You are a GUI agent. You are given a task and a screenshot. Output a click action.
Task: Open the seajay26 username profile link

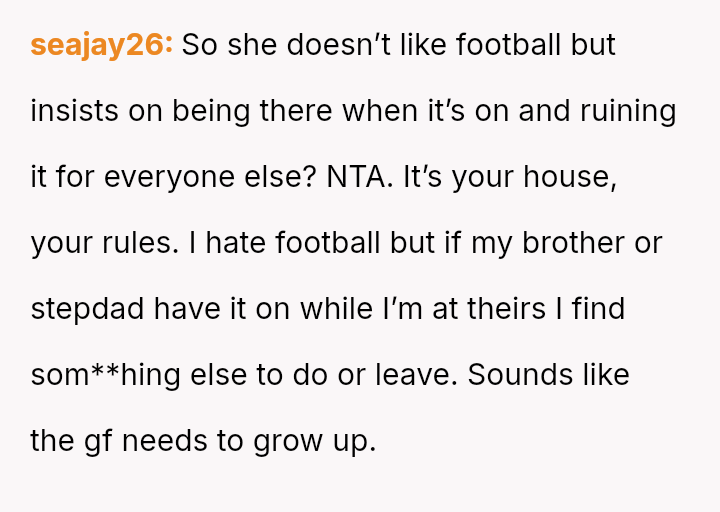[x=102, y=45]
